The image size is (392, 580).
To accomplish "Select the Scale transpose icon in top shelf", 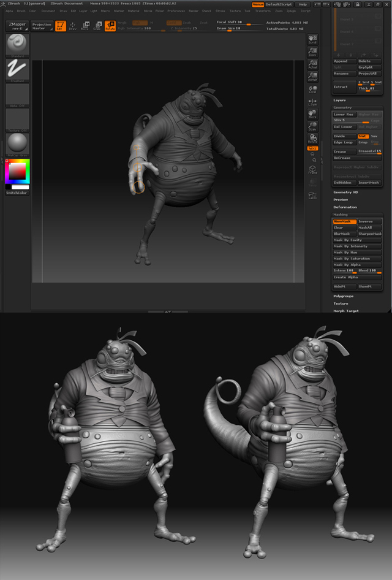I will 97,26.
